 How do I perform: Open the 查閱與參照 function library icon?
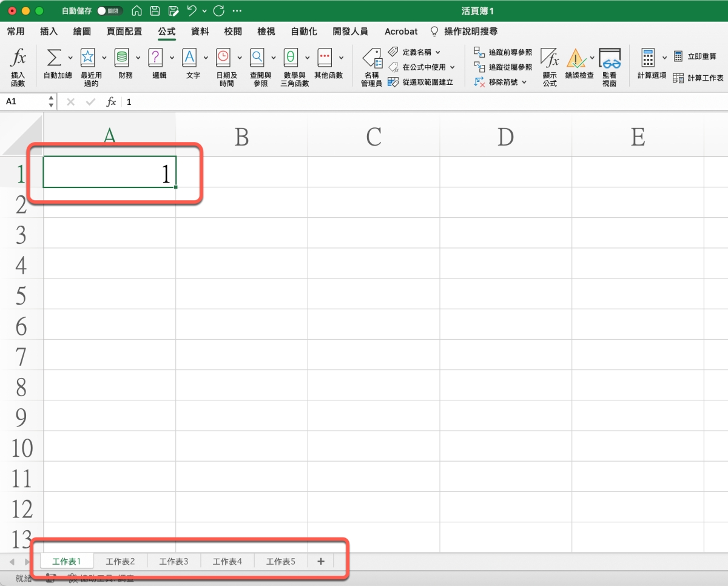pos(258,57)
